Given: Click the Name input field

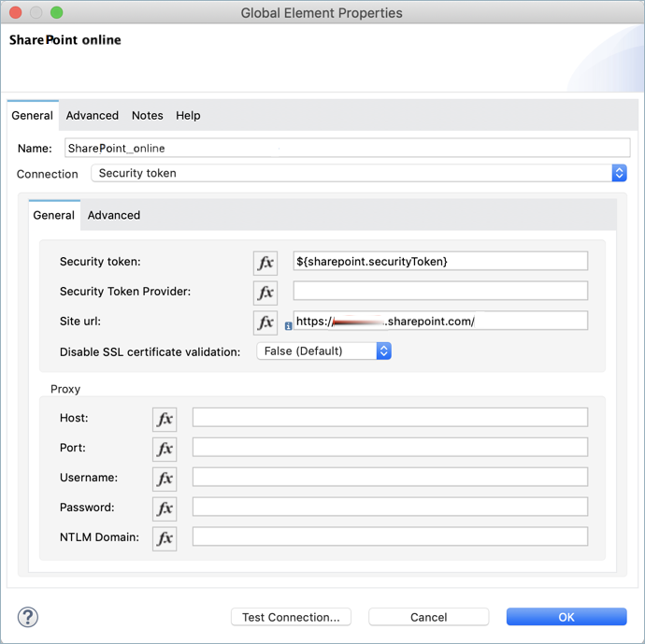Looking at the screenshot, I should point(347,148).
